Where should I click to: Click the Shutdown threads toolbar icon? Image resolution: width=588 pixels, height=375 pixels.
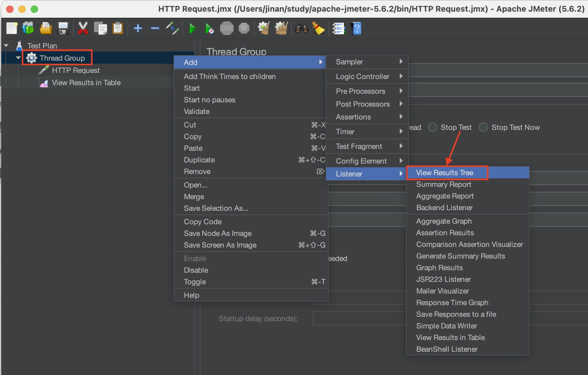244,28
